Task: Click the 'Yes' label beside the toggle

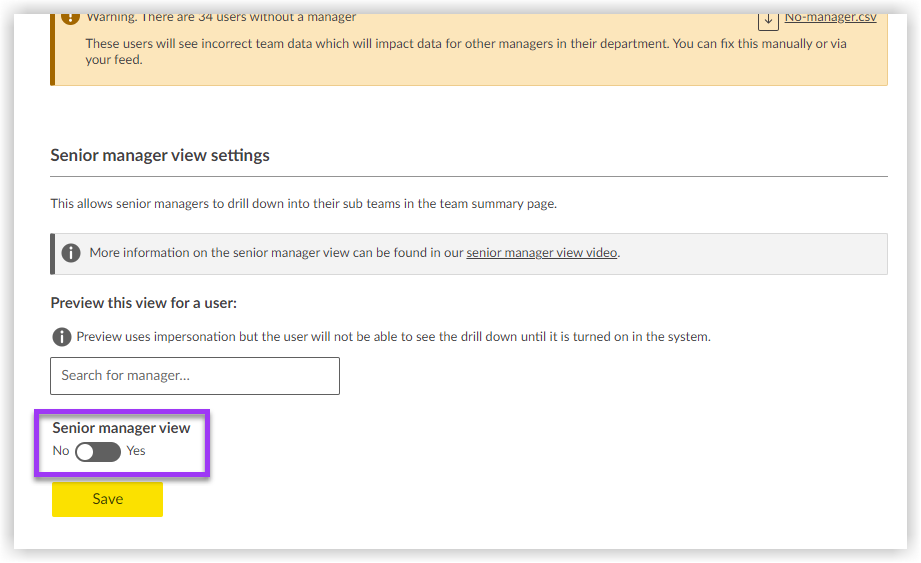Action: coord(136,451)
